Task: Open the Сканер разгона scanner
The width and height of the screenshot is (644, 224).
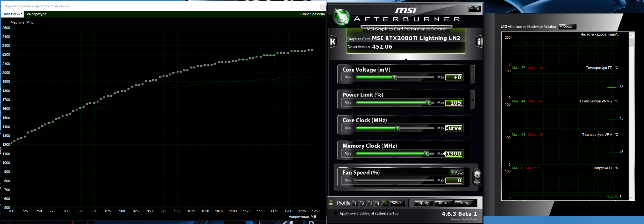Action: [312, 14]
